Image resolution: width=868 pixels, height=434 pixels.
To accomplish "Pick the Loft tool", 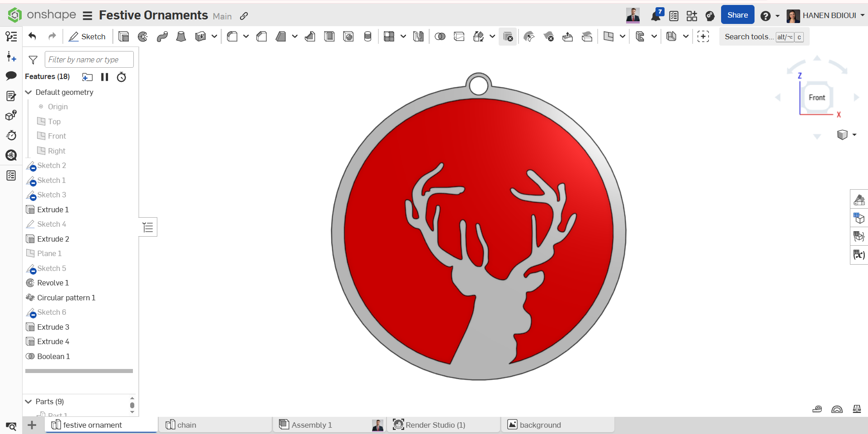I will (x=181, y=37).
